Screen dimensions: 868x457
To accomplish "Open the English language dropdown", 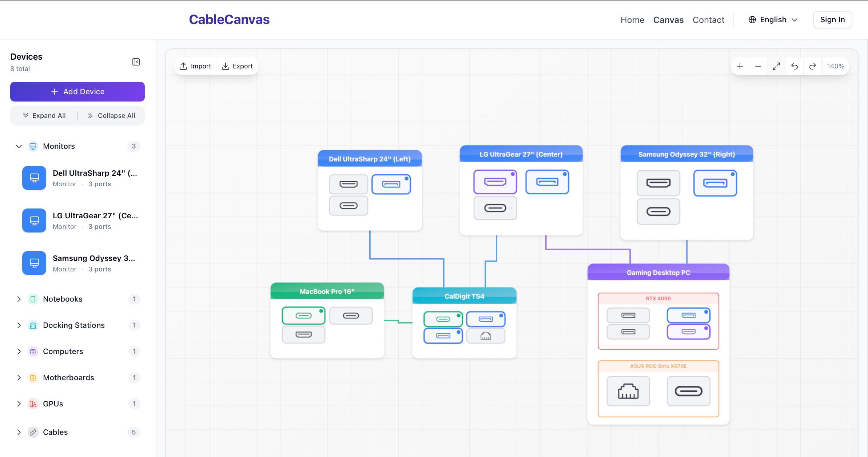I will [x=773, y=20].
